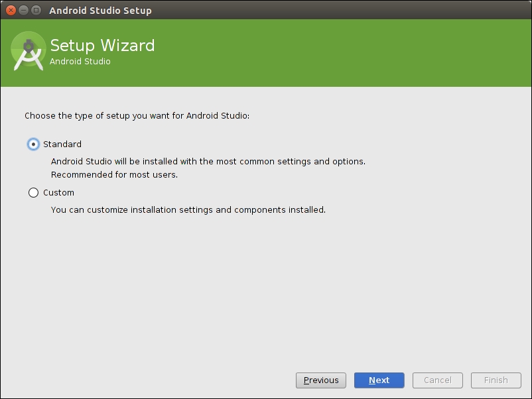The image size is (532, 399).
Task: Click the 'customize installation settings' description
Action: pos(188,210)
